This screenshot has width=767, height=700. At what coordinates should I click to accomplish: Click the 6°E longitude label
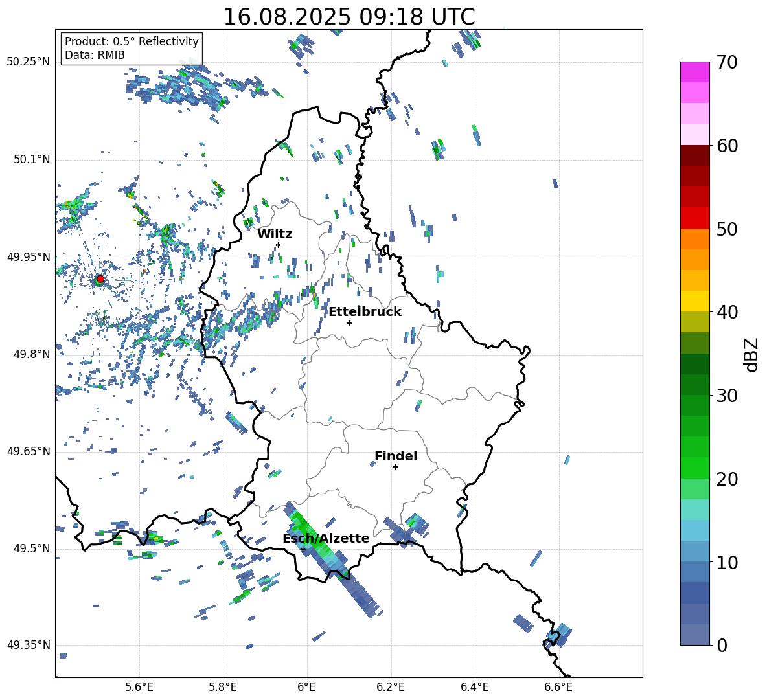click(306, 687)
